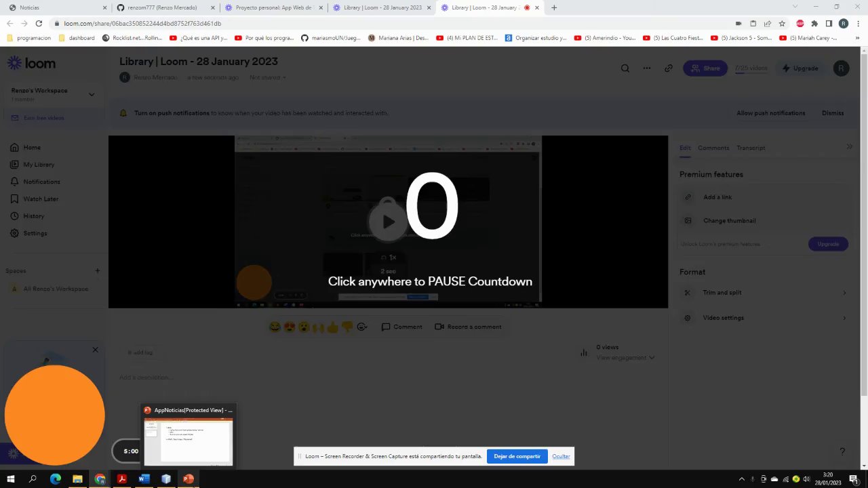Close the camera preview with X

click(95, 350)
